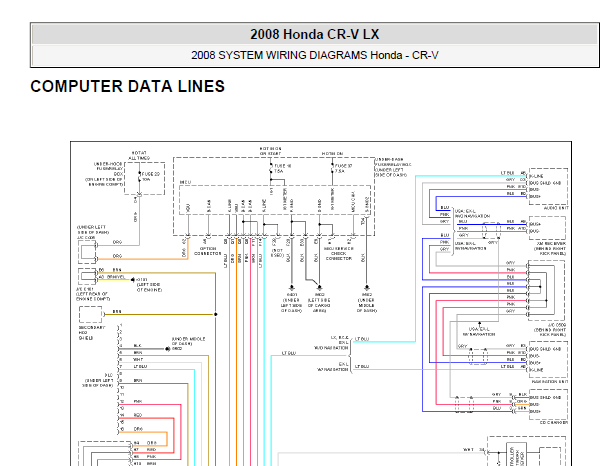This screenshot has height=466, width=604.
Task: Select the '(NOT USED)' connector label
Action: tap(277, 253)
